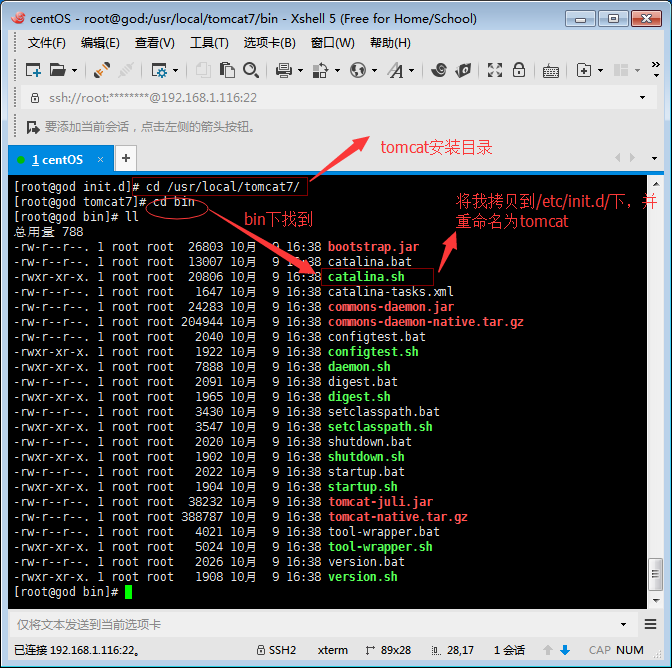Expand the file transfer dropdown arrow
The image size is (672, 668).
(x=337, y=70)
